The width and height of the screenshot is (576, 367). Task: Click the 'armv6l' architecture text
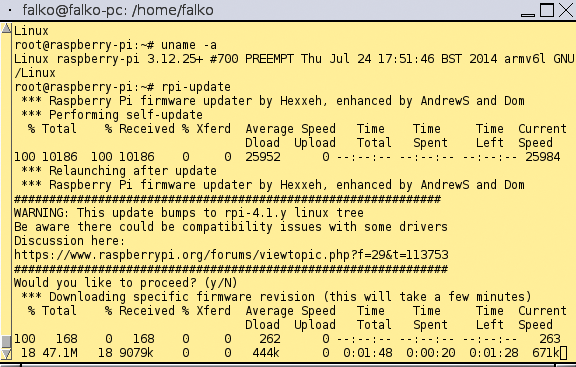(x=525, y=59)
